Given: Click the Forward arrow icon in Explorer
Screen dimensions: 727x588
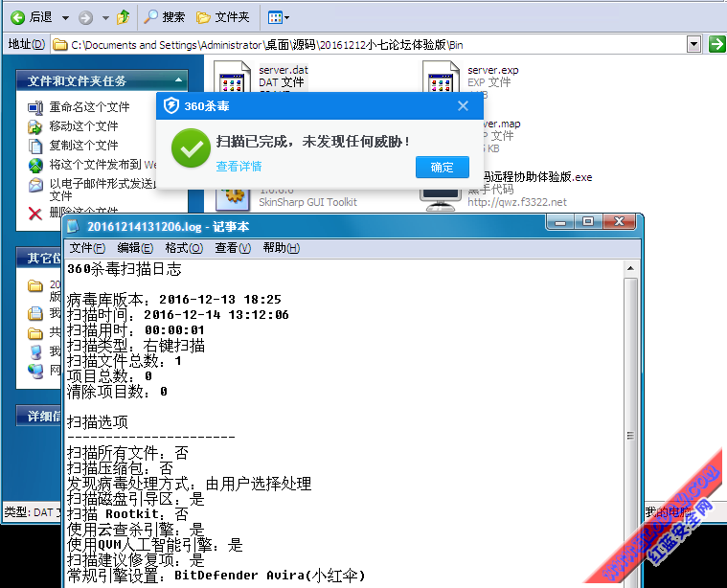Looking at the screenshot, I should 85,18.
